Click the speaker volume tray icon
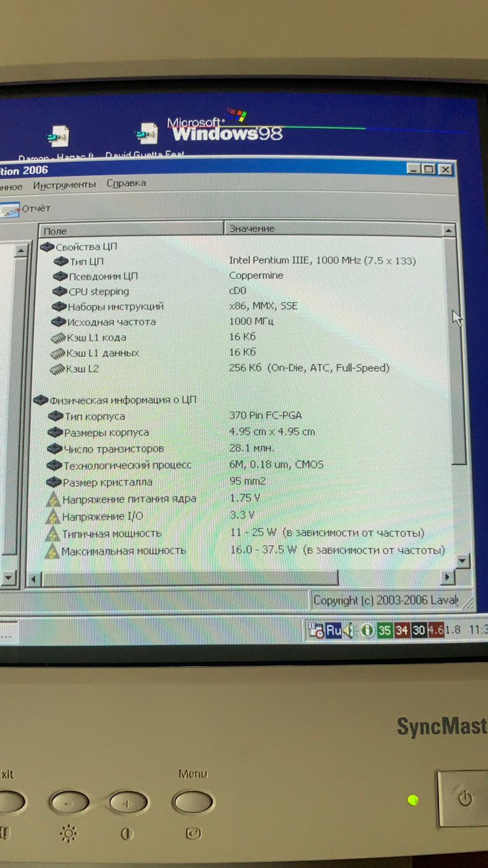 coord(349,630)
